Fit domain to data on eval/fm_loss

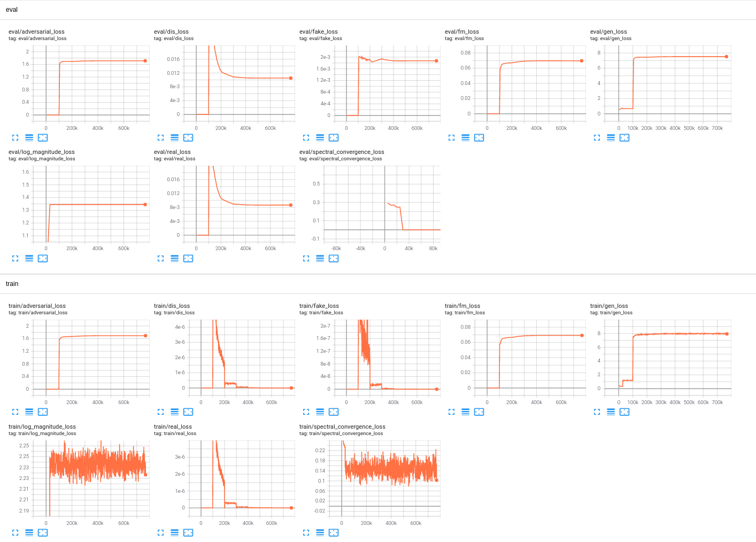[479, 138]
